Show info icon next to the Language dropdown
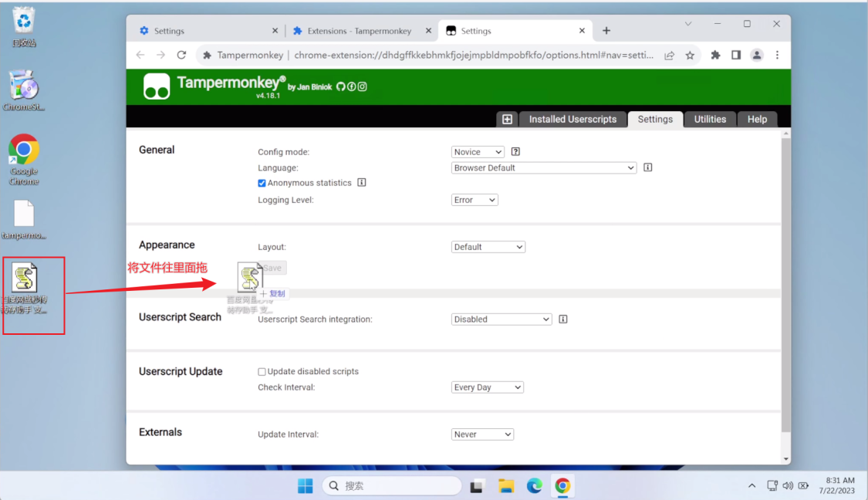868x500 pixels. click(647, 167)
